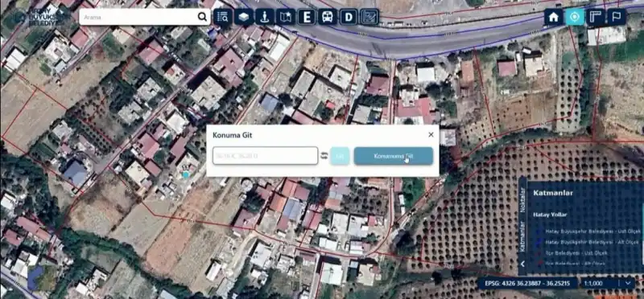Swap coordinates with the arrows icon
Screen dimensions: 644x299
click(324, 156)
